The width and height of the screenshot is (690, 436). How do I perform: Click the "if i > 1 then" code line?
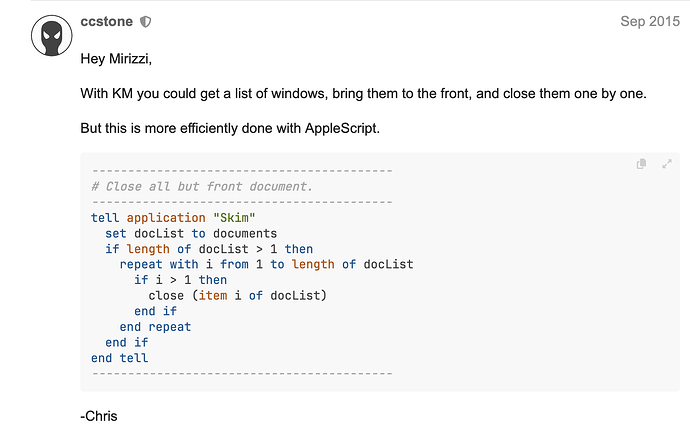(180, 280)
